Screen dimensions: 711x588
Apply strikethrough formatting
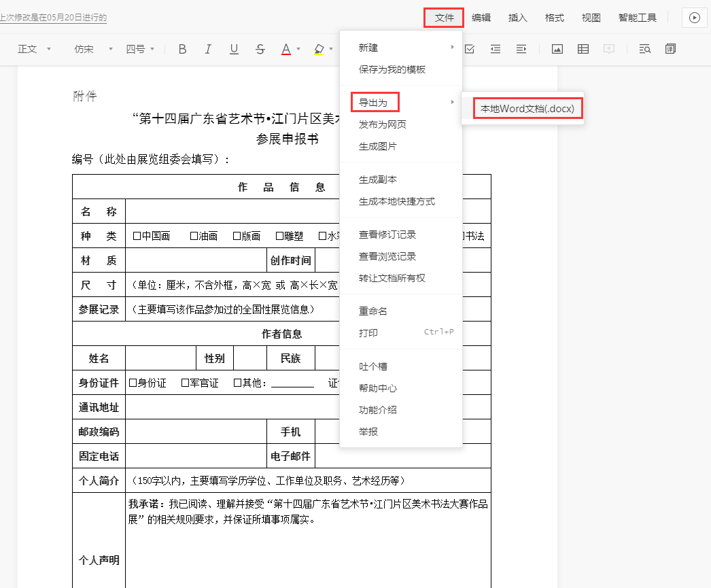click(260, 49)
